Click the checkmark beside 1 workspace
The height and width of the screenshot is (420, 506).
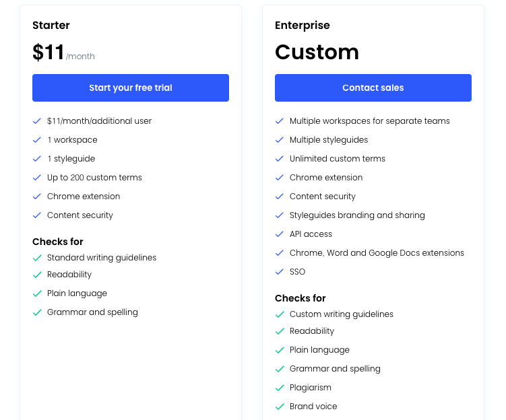click(x=37, y=140)
